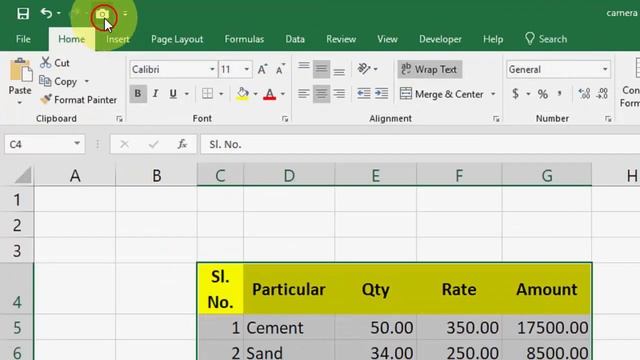Expand the Borders options arrow
The width and height of the screenshot is (640, 360).
[x=221, y=94]
